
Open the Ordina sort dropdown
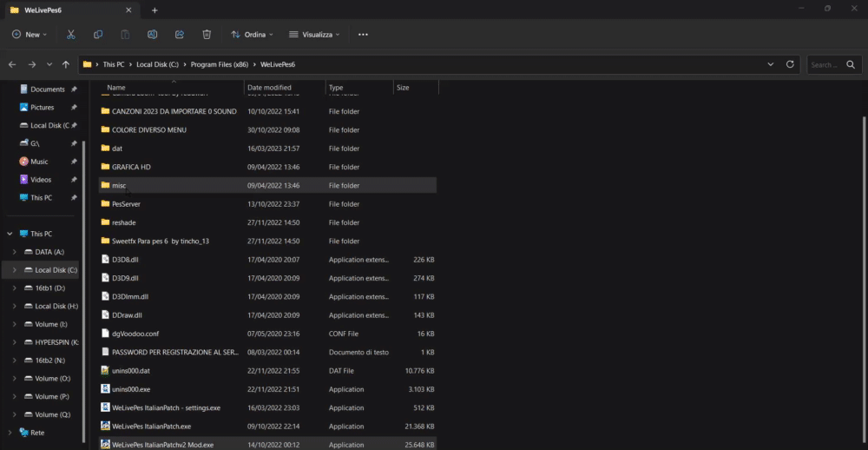[x=252, y=35]
